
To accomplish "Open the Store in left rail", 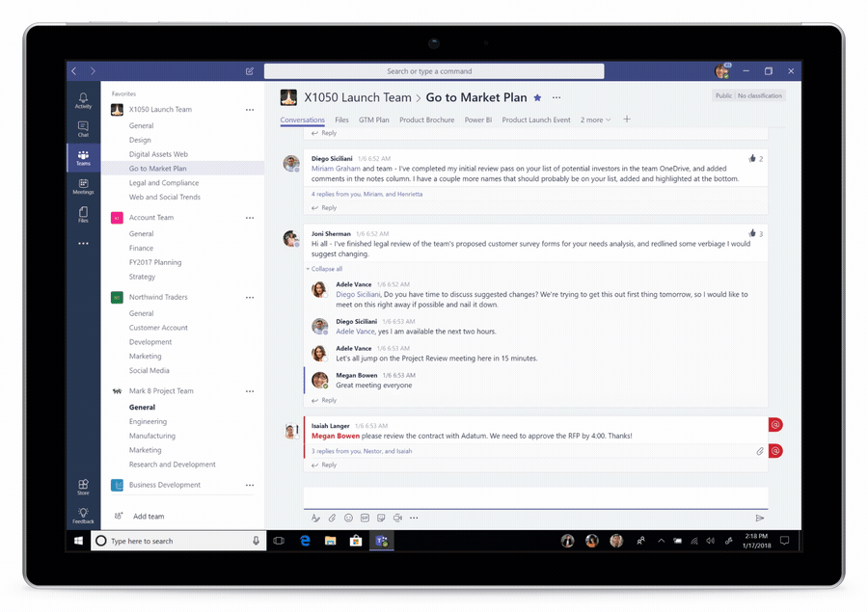I will point(83,487).
